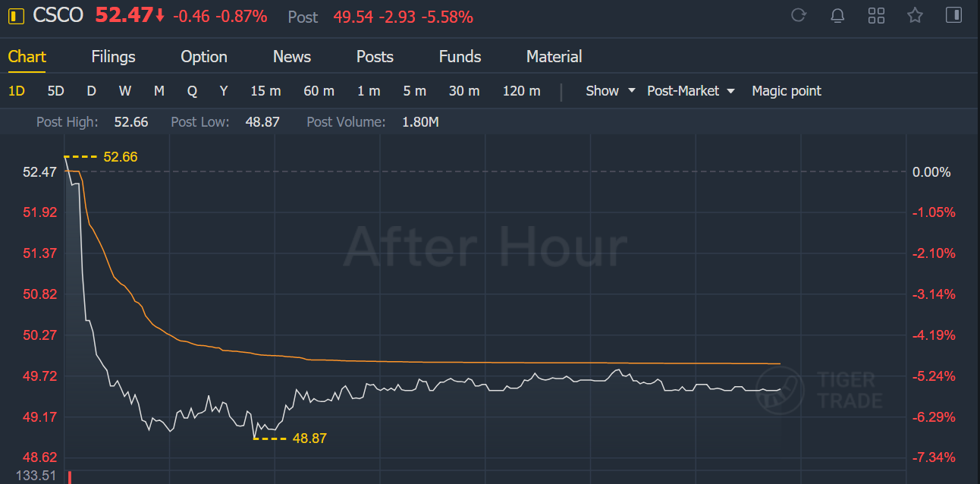Select the 1 m interval
This screenshot has width=980, height=484.
click(x=369, y=91)
